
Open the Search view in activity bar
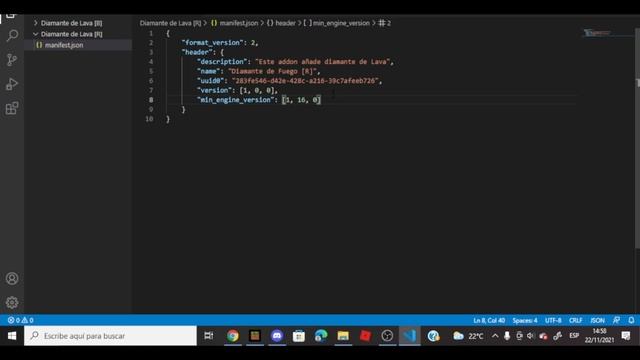pos(12,36)
